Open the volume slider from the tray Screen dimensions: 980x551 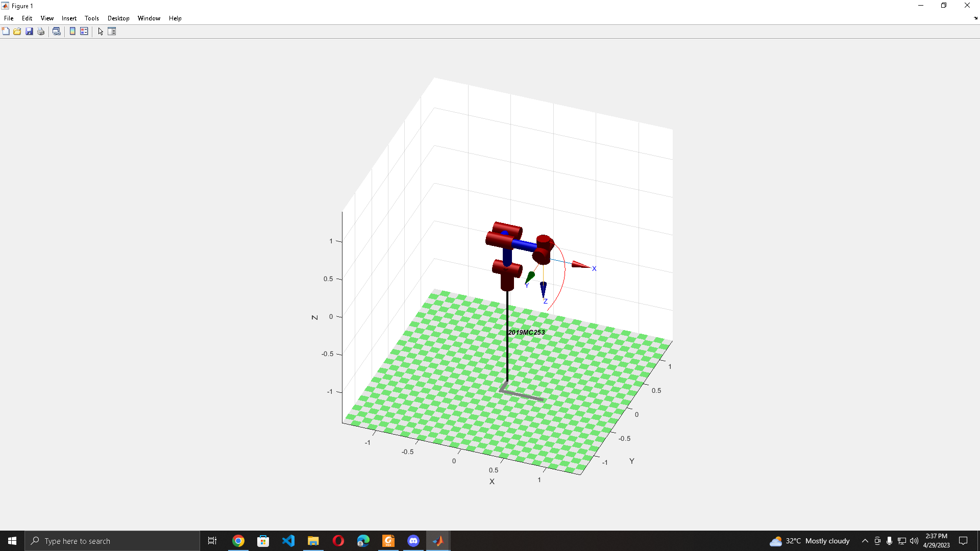pos(913,541)
